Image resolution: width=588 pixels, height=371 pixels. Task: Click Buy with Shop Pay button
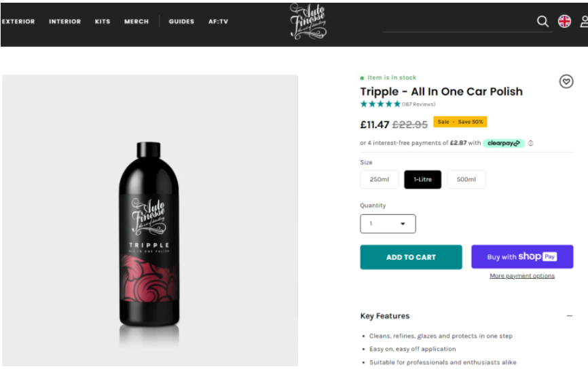[x=522, y=256]
